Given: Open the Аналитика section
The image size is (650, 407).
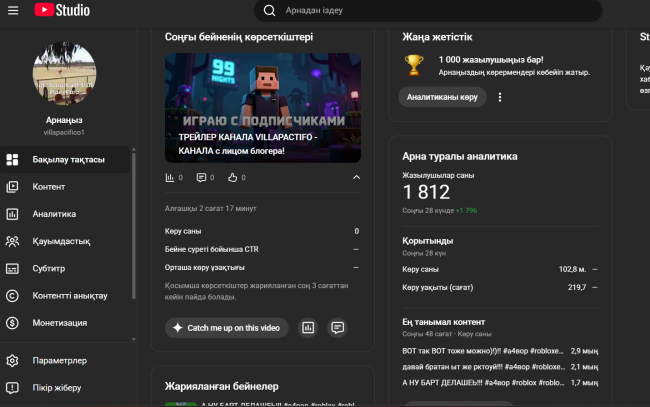Looking at the screenshot, I should 65,214.
